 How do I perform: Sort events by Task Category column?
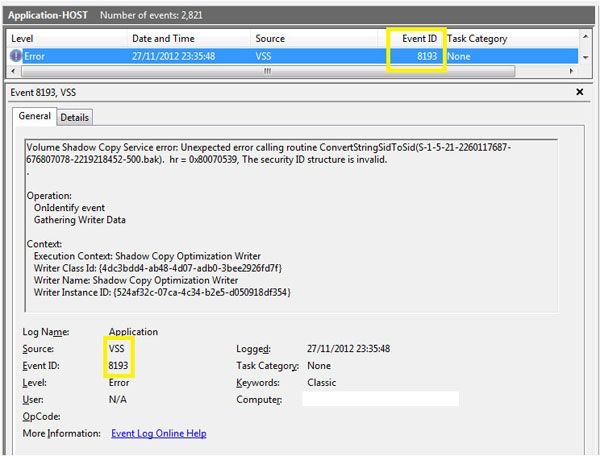pos(512,39)
